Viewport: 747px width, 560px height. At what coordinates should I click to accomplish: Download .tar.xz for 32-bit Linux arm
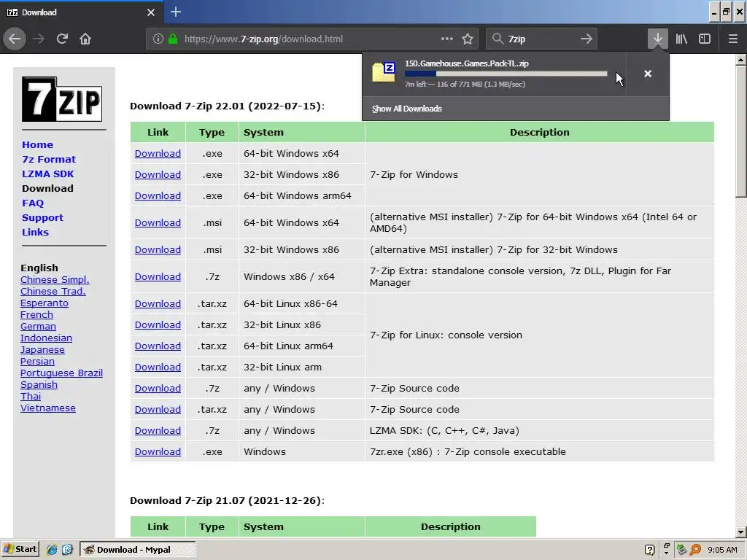point(158,367)
